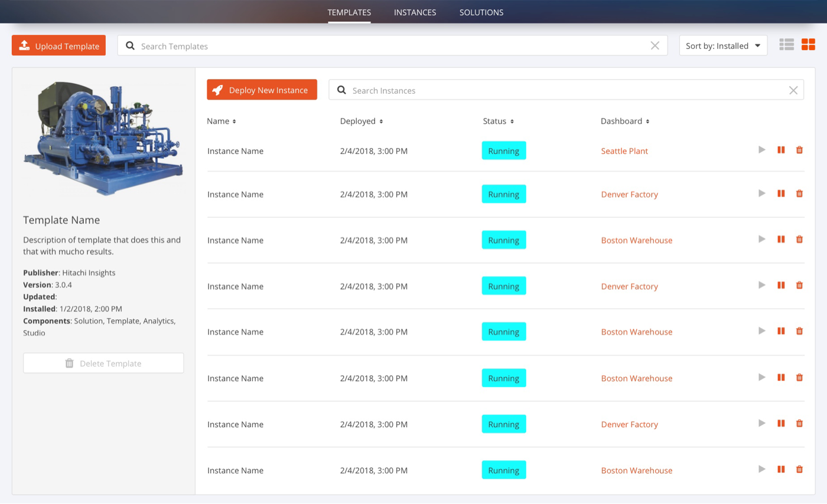Open the Sort by: Installed dropdown
This screenshot has width=827, height=504.
tap(723, 45)
